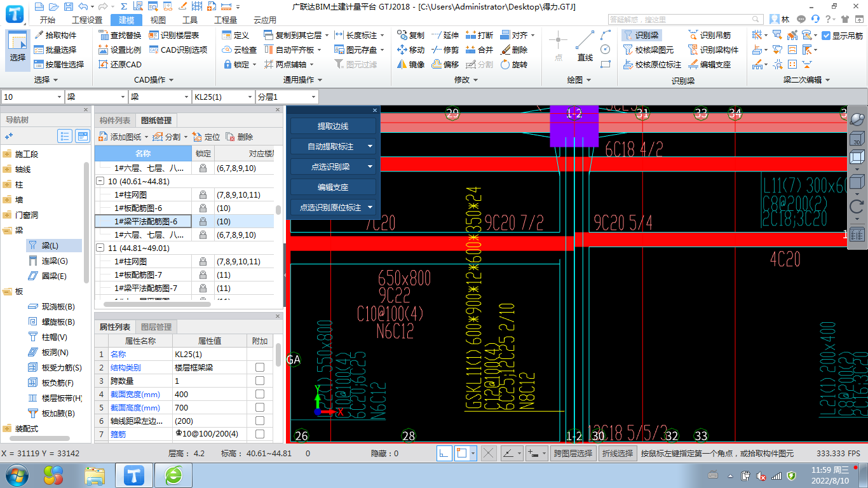Open the 工程量 ribbon tab
Screen dimensions: 868x488
click(x=226, y=20)
